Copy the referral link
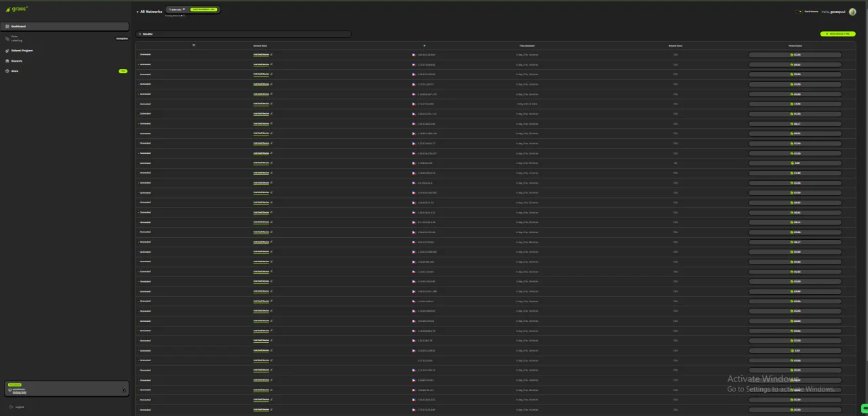The image size is (868, 416). pos(203,9)
